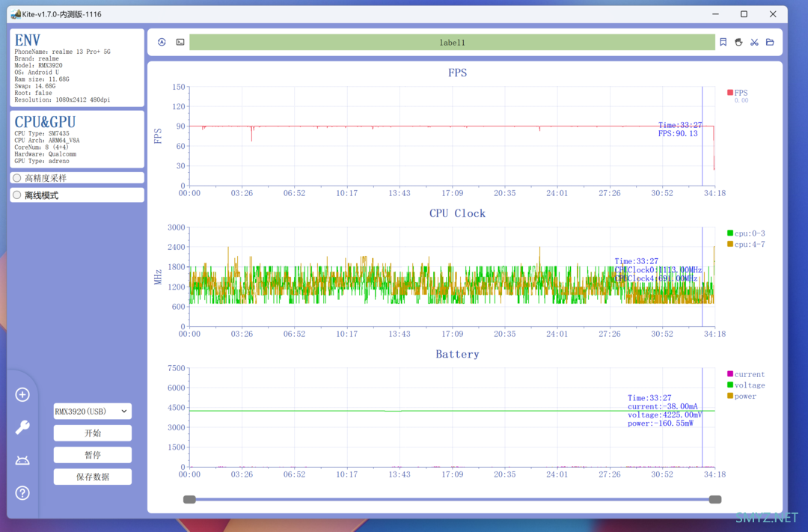Click the ENV heading
Screen dimensions: 808x532
coord(28,40)
